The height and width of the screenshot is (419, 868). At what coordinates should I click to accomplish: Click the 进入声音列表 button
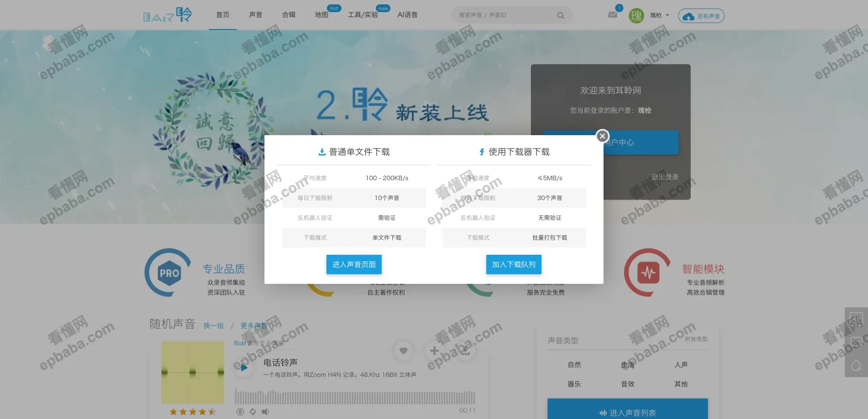coord(628,409)
